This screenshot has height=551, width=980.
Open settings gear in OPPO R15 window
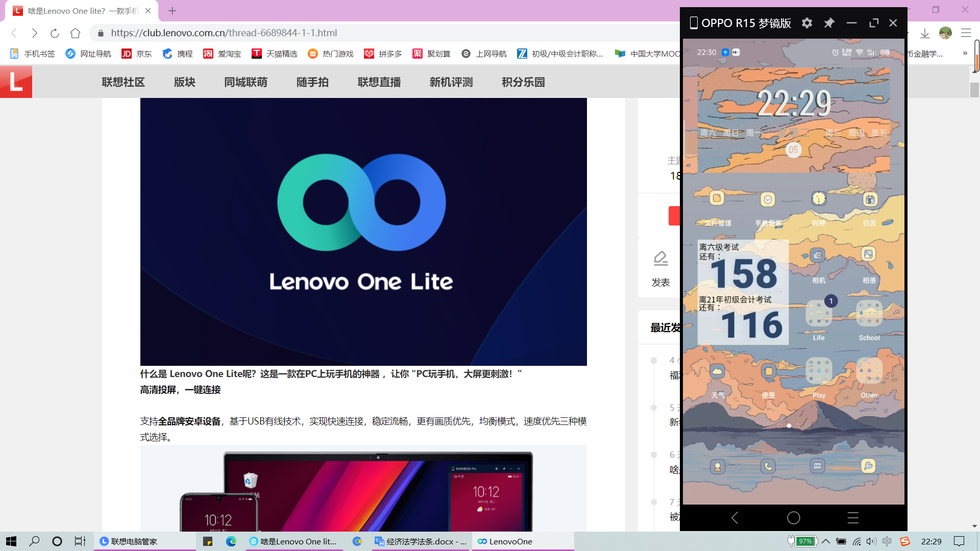pos(806,23)
